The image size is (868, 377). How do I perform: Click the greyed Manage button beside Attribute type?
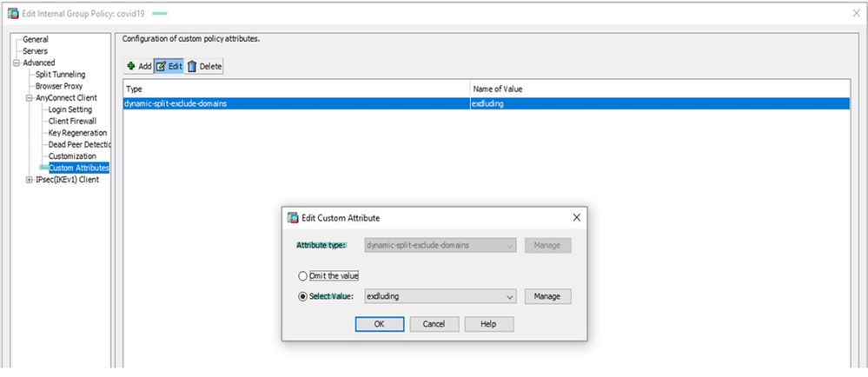[547, 245]
